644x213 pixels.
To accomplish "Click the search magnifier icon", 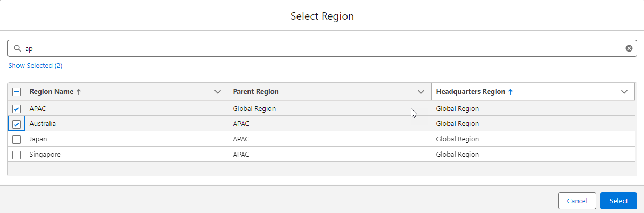I will tap(17, 48).
